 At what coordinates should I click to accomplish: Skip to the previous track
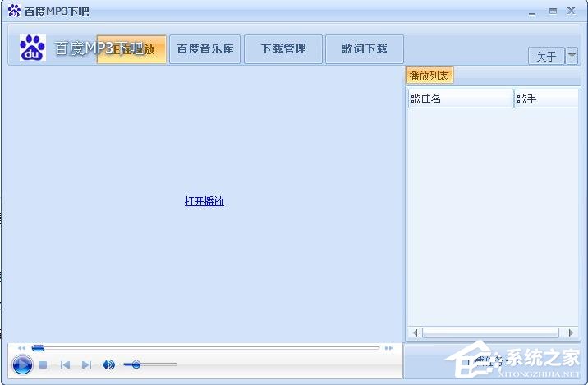coord(65,364)
